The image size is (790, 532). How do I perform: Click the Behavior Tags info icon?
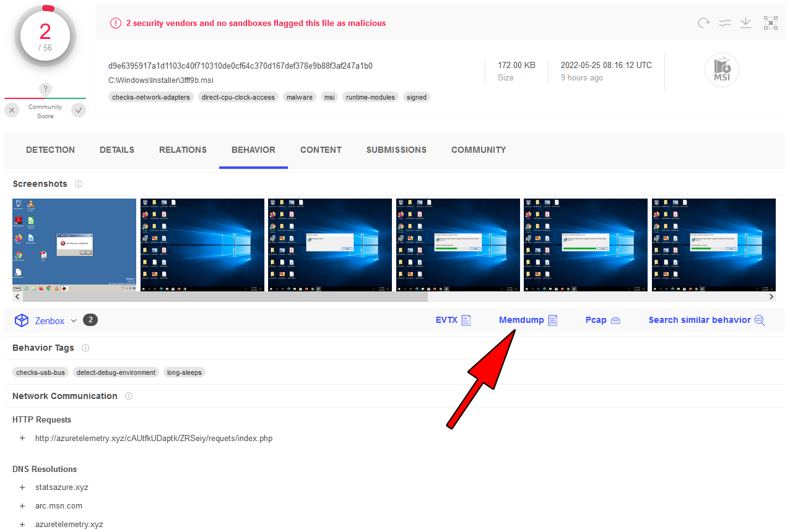[x=85, y=348]
